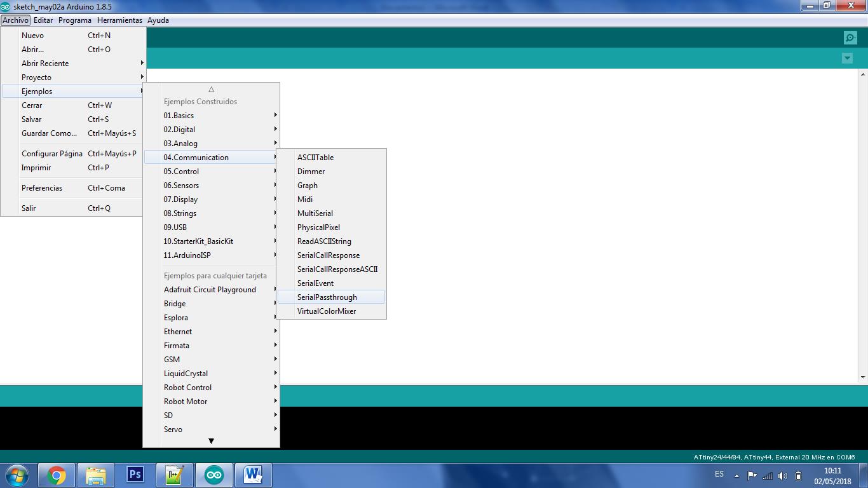This screenshot has width=868, height=488.
Task: Expand the Servo library examples
Action: pyautogui.click(x=211, y=430)
